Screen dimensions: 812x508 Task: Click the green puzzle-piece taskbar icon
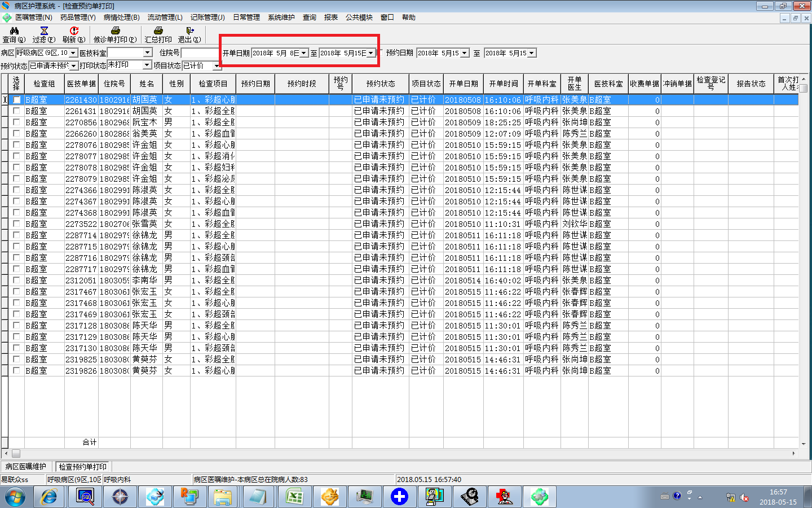540,497
